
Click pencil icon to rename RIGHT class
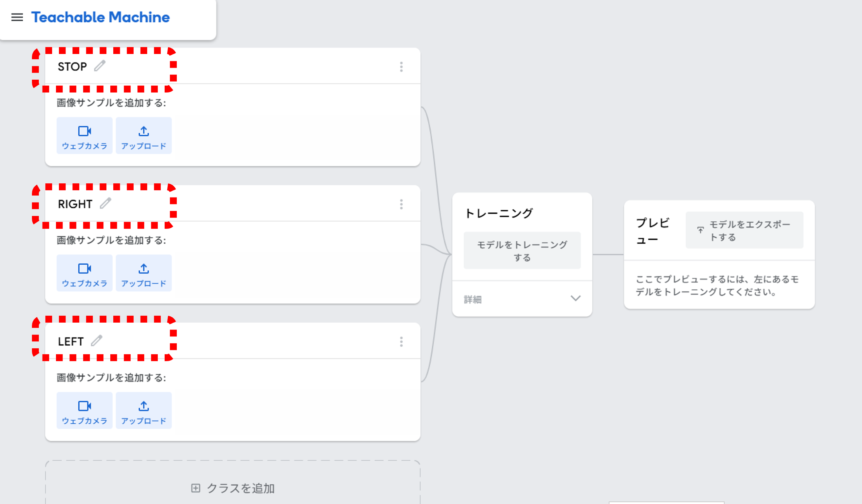tap(105, 203)
